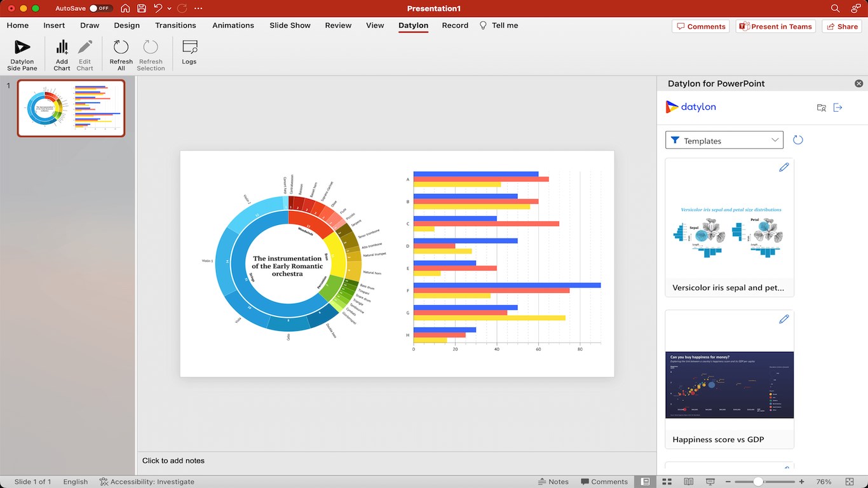Click Present in Teams button
This screenshot has height=488, width=868.
pos(775,26)
